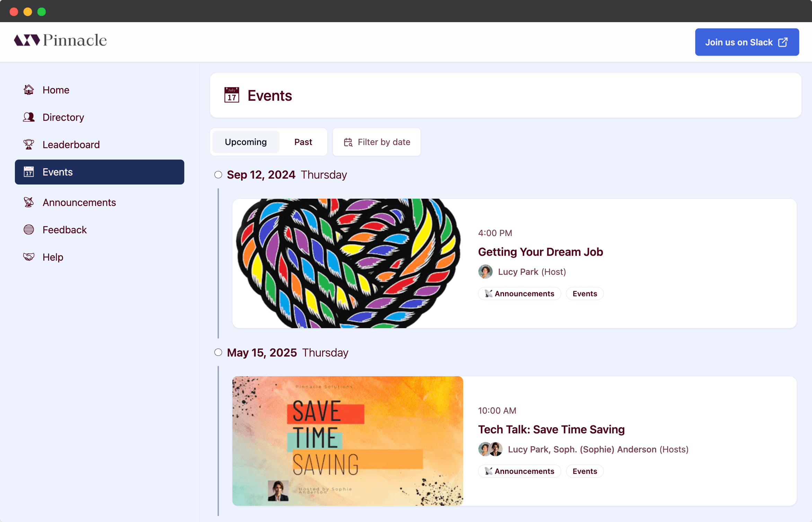Toggle the May 15 2025 radio button
The image size is (812, 522).
click(x=218, y=352)
